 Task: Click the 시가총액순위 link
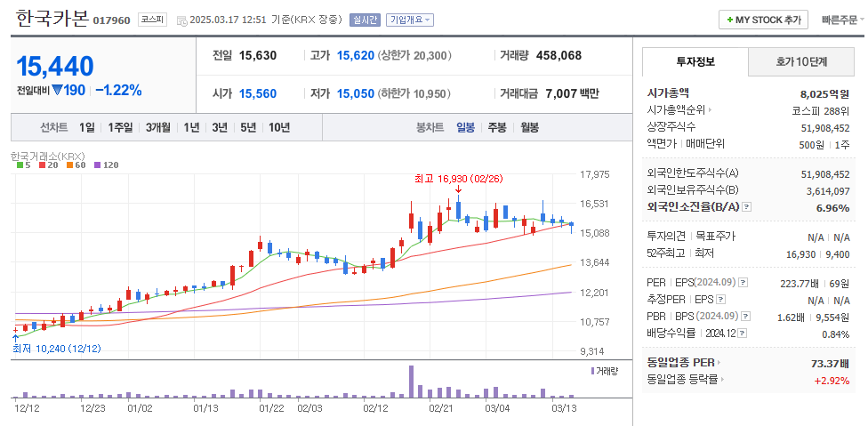tap(676, 110)
